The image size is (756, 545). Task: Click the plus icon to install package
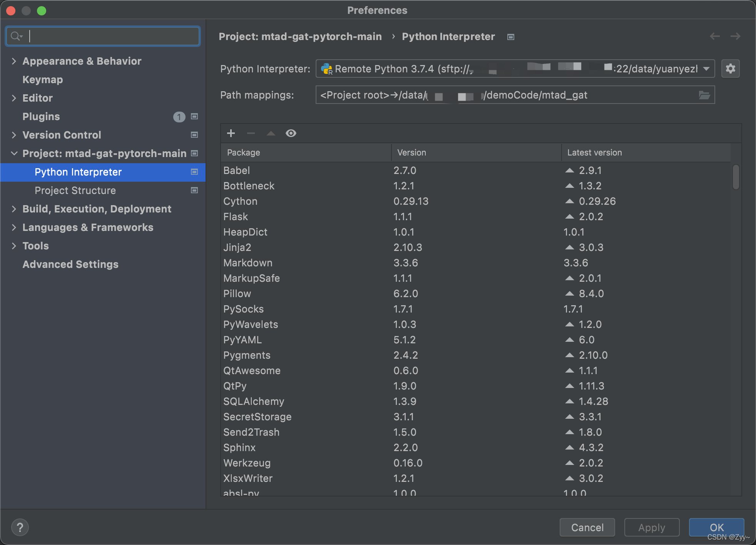[x=231, y=133]
